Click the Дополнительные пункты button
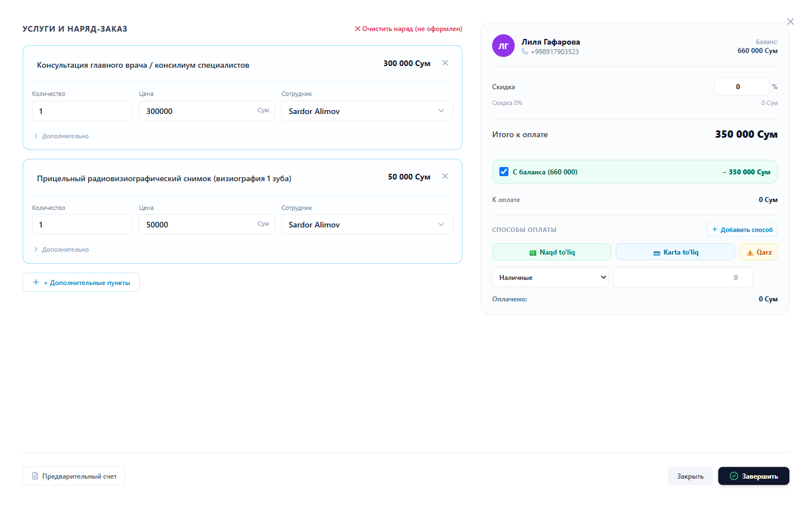 81,282
